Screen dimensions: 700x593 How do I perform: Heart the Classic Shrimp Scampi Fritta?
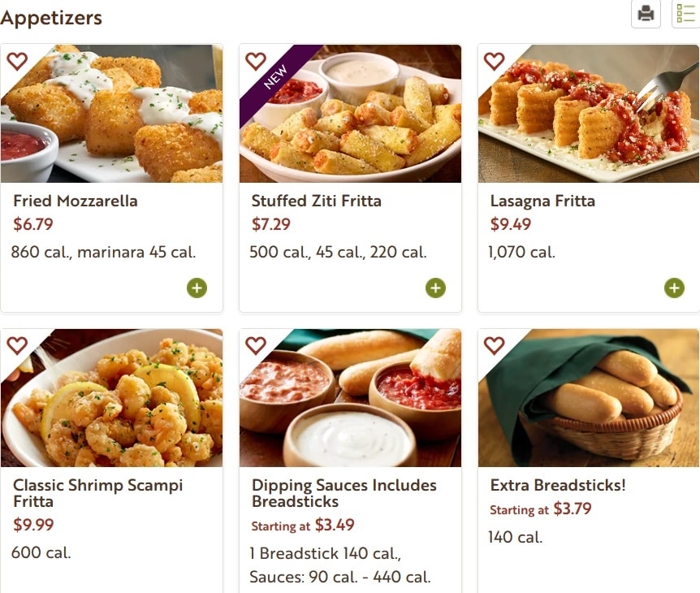[x=17, y=345]
